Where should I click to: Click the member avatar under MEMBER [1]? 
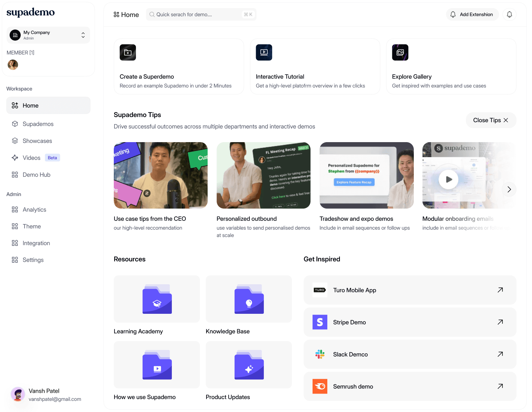coord(13,65)
